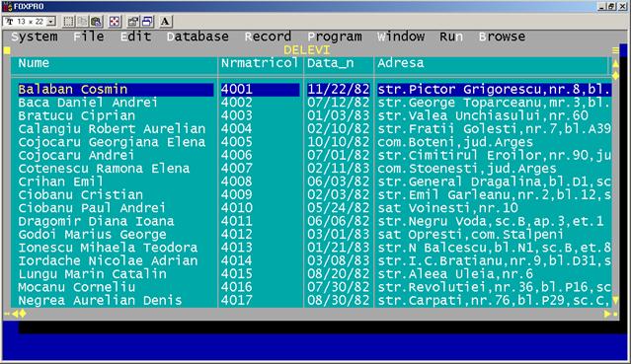The width and height of the screenshot is (631, 364).
Task: Click the Data_n column header
Action: (331, 63)
